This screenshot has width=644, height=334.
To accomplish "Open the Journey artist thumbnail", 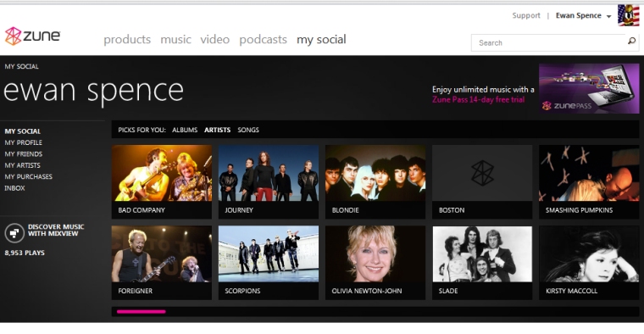I will [x=269, y=173].
